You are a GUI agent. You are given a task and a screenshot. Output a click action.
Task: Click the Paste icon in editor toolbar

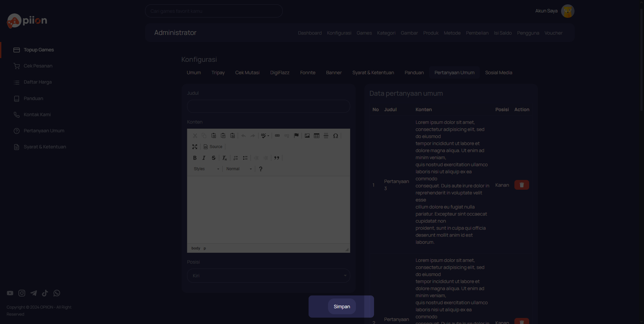click(x=214, y=136)
